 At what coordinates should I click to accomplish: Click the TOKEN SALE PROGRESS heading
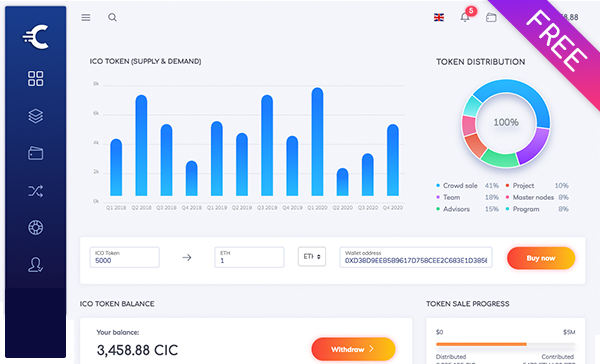click(x=468, y=304)
